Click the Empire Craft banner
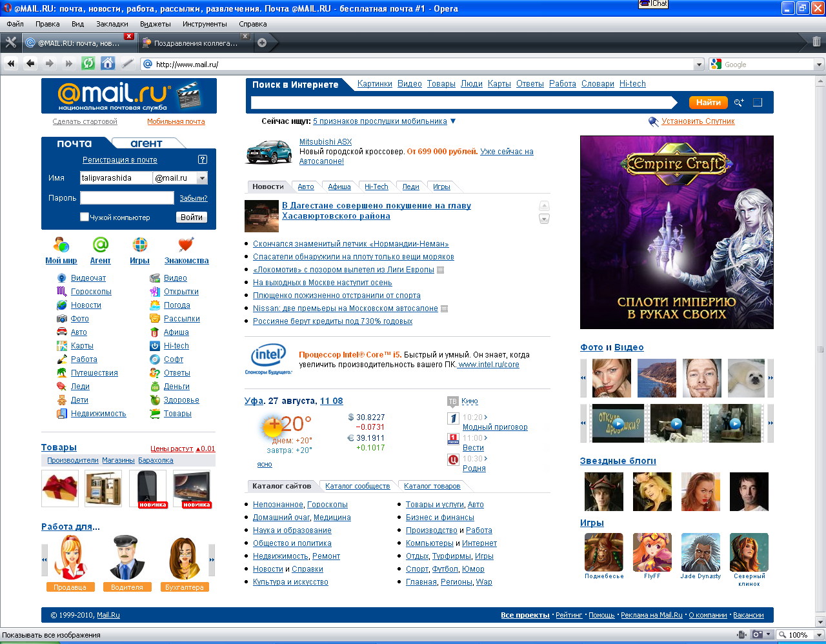 (x=677, y=232)
